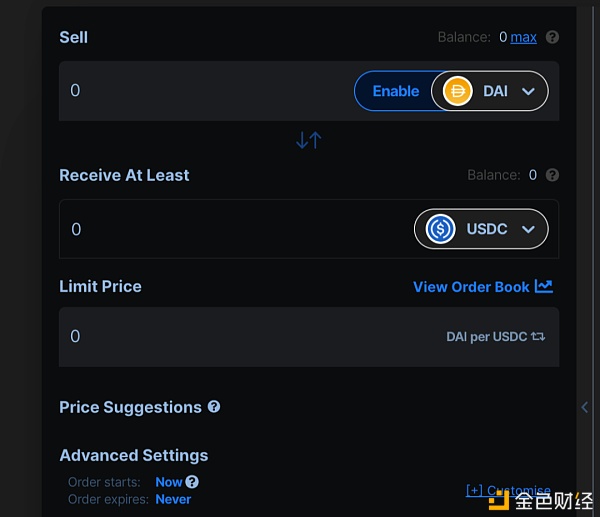Click the Sell amount input field
The width and height of the screenshot is (600, 517).
(200, 91)
